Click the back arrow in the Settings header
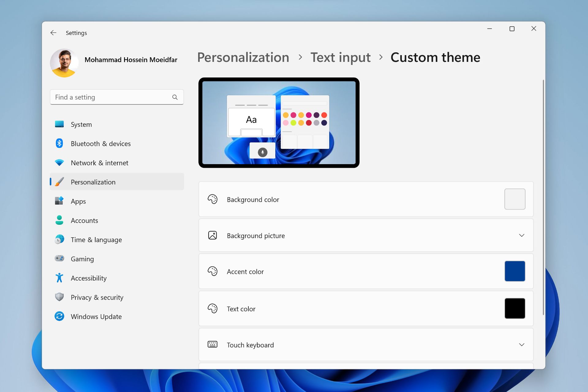 pos(53,33)
